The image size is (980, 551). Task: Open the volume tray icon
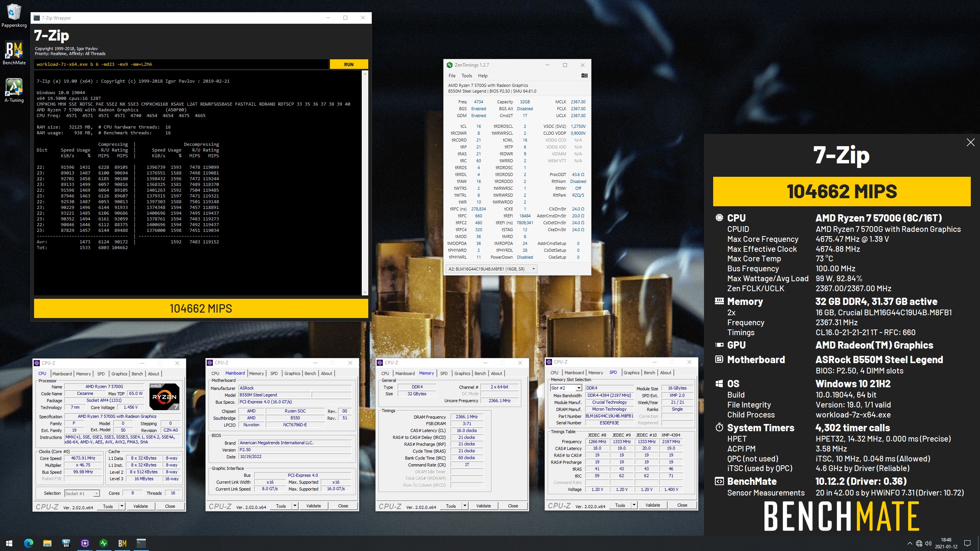click(928, 543)
